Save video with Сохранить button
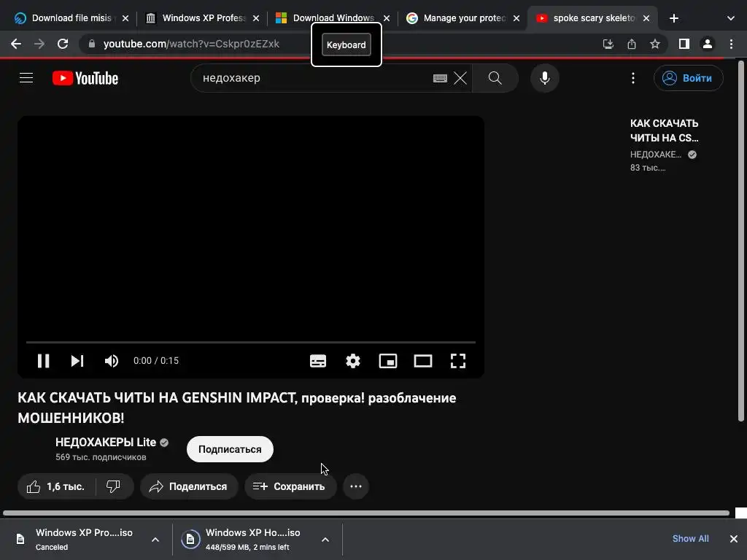 coord(290,486)
